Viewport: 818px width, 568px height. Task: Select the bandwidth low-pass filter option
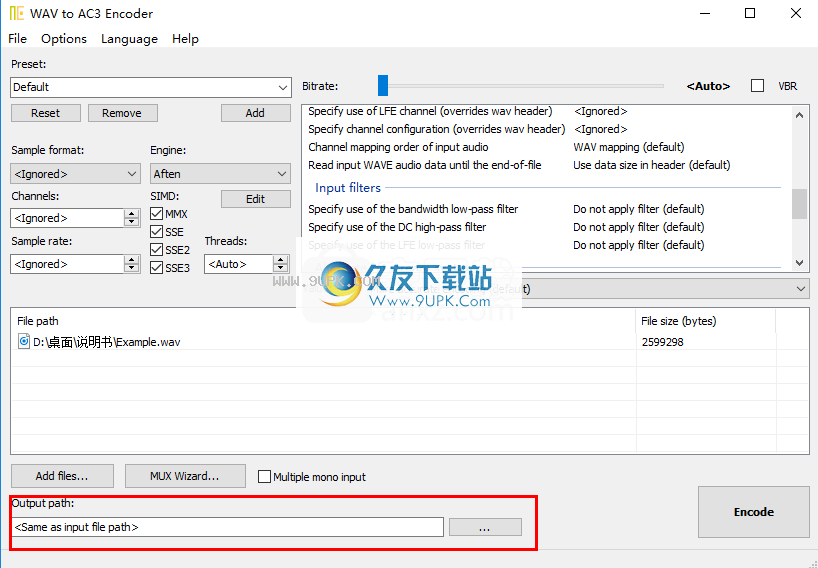pos(413,210)
